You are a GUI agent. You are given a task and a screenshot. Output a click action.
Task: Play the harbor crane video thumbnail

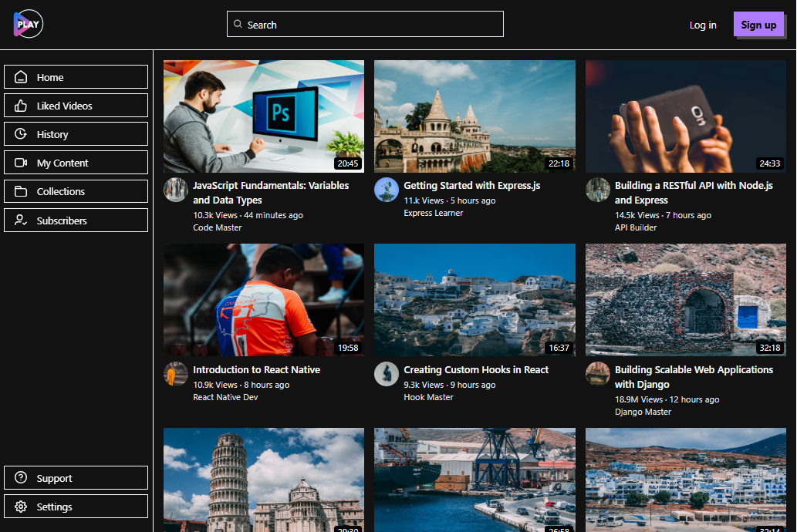[x=474, y=480]
